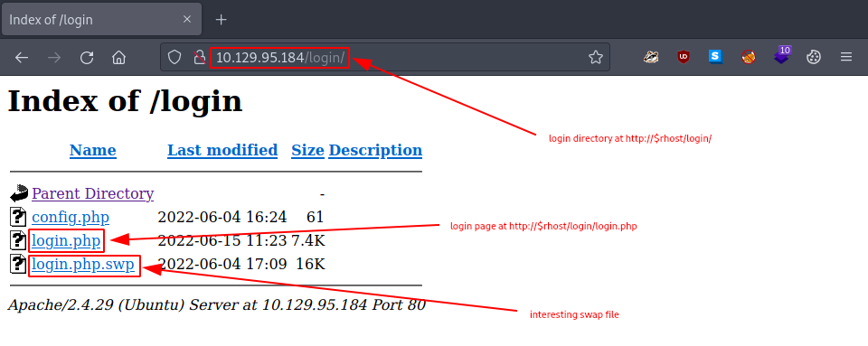Open the orange crossed-circle extension icon
This screenshot has width=868, height=346.
[749, 56]
